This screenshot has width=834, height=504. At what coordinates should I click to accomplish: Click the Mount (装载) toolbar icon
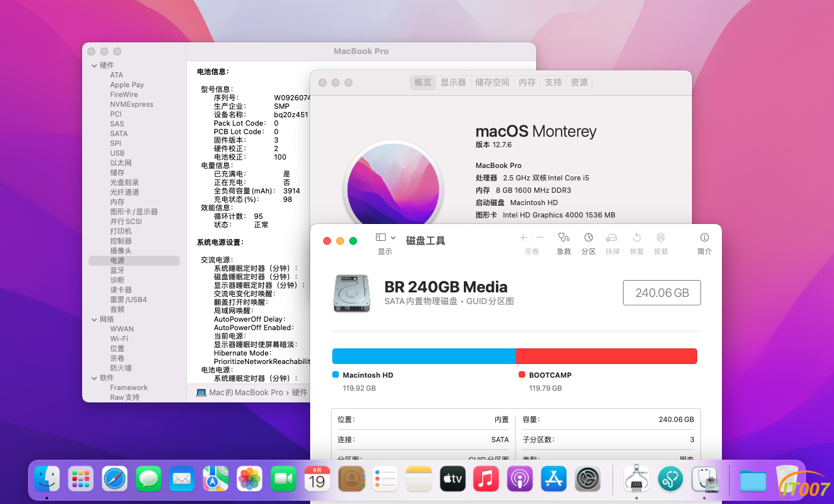point(661,238)
